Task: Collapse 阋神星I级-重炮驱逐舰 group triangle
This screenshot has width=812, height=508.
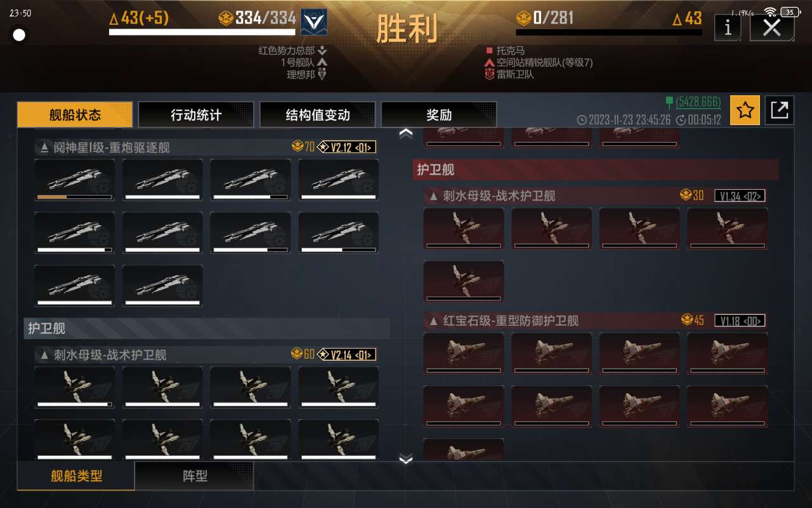Action: click(x=44, y=148)
